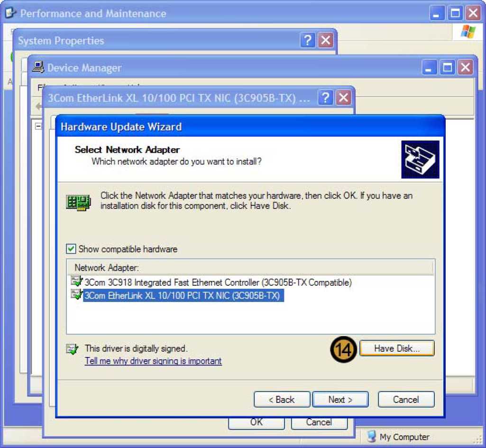This screenshot has width=486, height=448.
Task: Select 3Com EtherLink XL 10/100 PCI TX NIC row
Action: click(183, 295)
